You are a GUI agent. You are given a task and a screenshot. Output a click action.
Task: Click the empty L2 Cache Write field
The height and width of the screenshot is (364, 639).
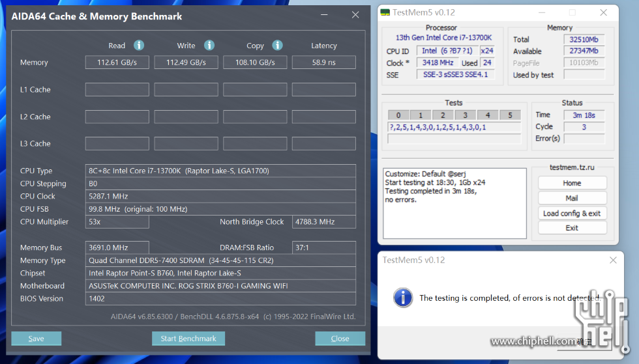point(186,117)
